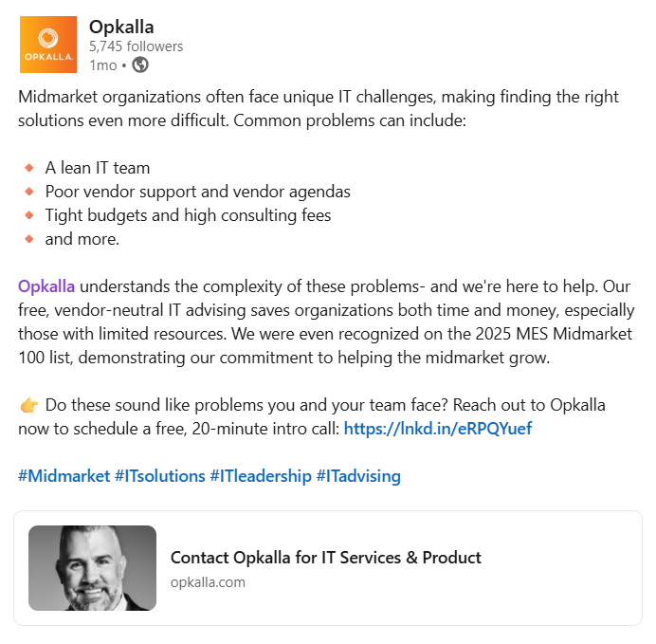The height and width of the screenshot is (644, 656).
Task: Click the '1mo' post timestamp
Action: (x=101, y=64)
